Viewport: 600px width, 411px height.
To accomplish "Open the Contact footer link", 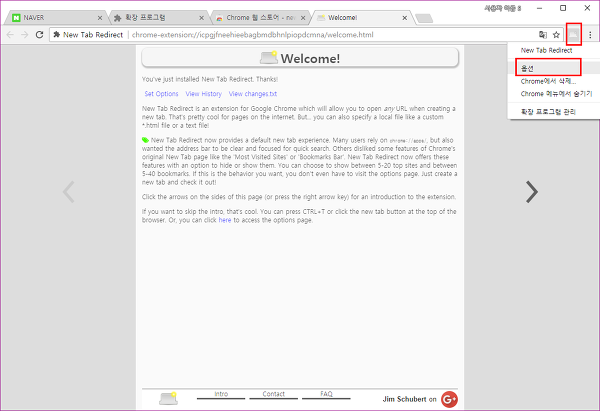I will click(273, 394).
